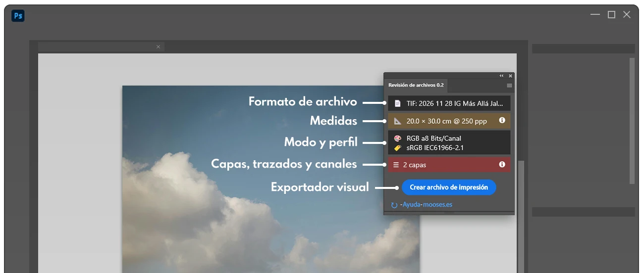This screenshot has width=644, height=273.
Task: Close the Photoshop window
Action: pos(627,15)
